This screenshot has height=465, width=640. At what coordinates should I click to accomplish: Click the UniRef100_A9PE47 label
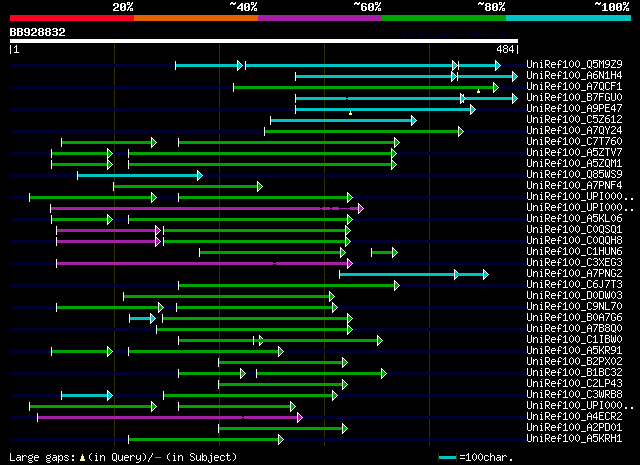pos(574,108)
